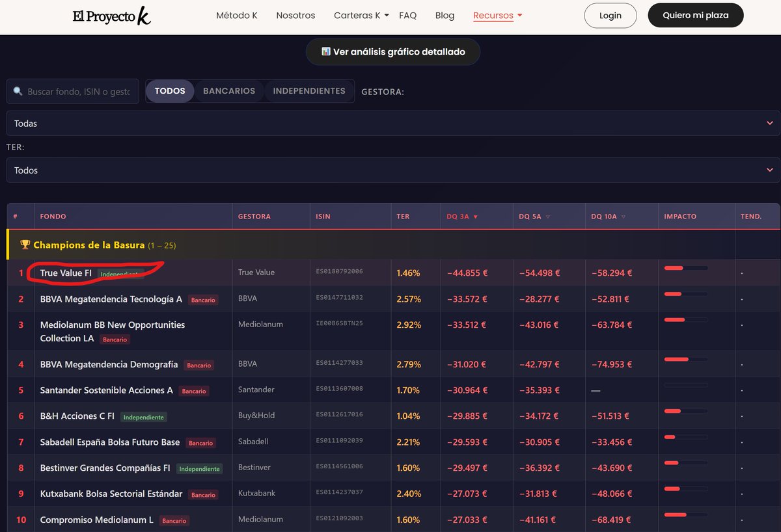Click Independiente badge on Bestinver Grandes Compañías FI
Screen dimensions: 781x532
[199, 468]
